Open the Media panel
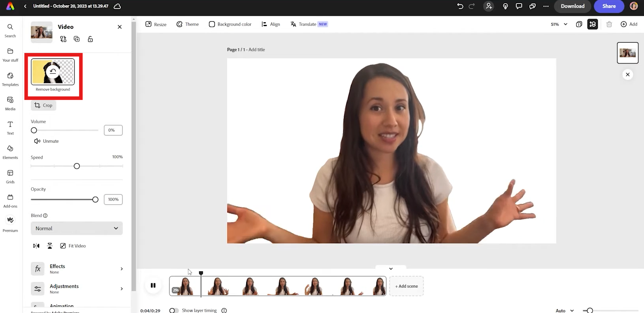 pyautogui.click(x=10, y=104)
